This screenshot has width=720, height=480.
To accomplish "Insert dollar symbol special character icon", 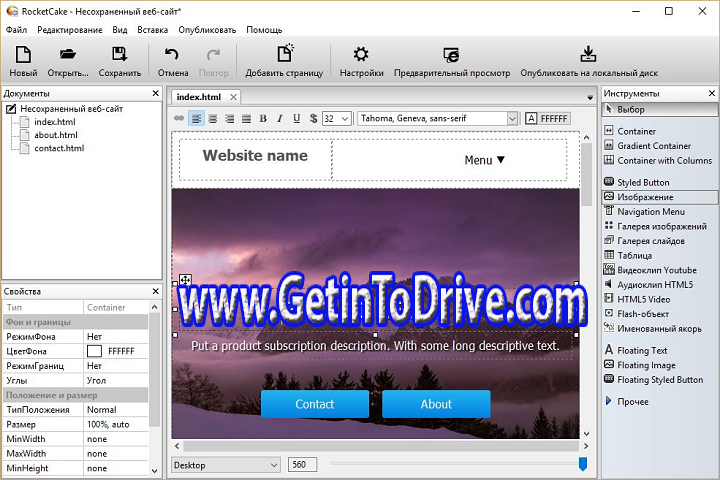I will pos(313,119).
